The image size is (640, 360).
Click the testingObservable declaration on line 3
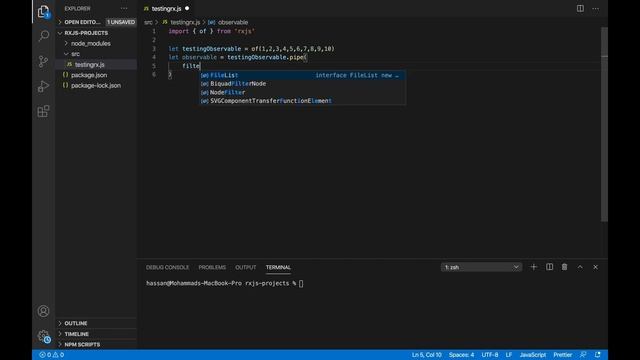(251, 49)
